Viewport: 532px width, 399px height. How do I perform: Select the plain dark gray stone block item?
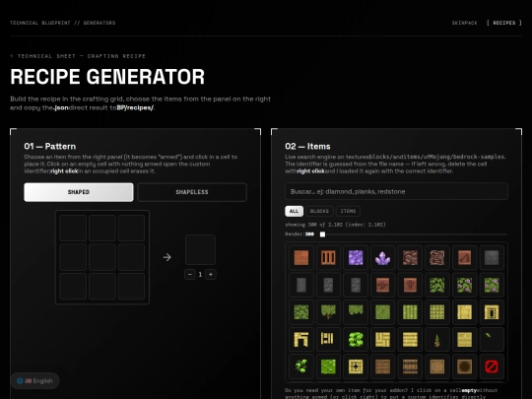pos(492,257)
